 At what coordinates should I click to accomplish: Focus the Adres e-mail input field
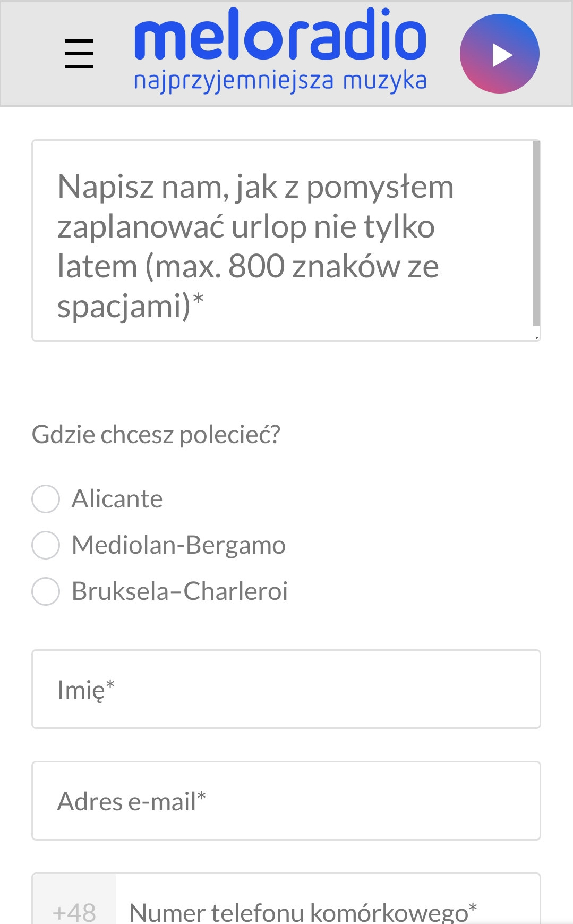[286, 801]
